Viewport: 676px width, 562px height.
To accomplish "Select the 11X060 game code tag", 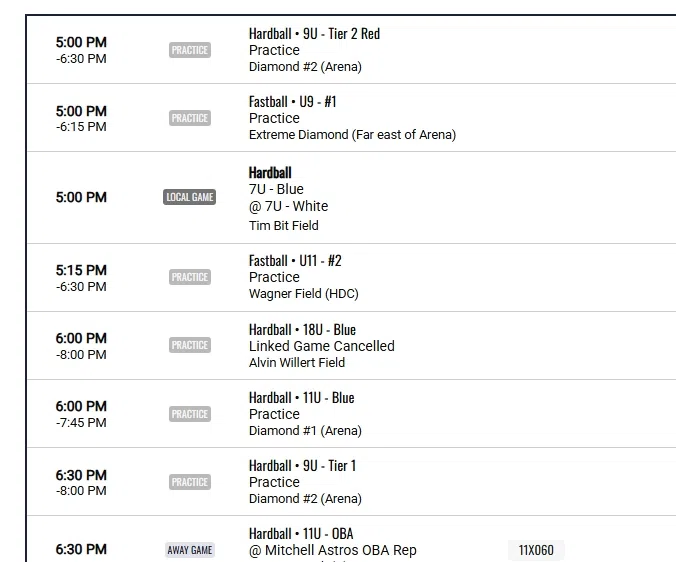I will point(536,550).
